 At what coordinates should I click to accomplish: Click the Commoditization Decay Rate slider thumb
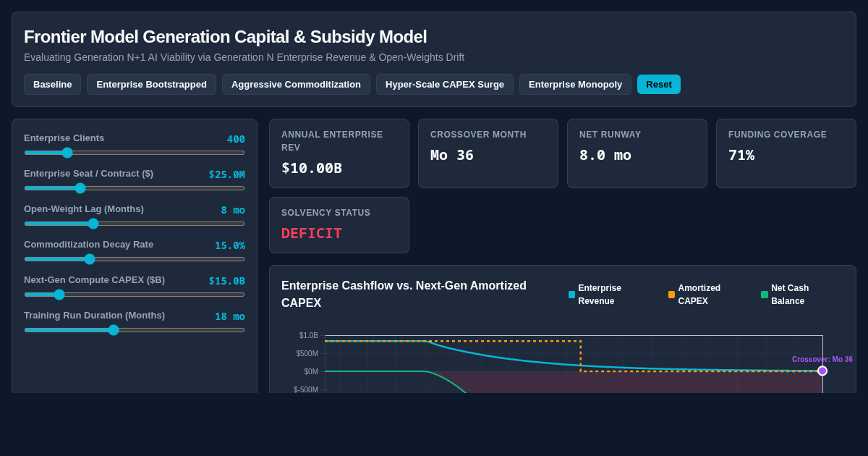tap(90, 259)
